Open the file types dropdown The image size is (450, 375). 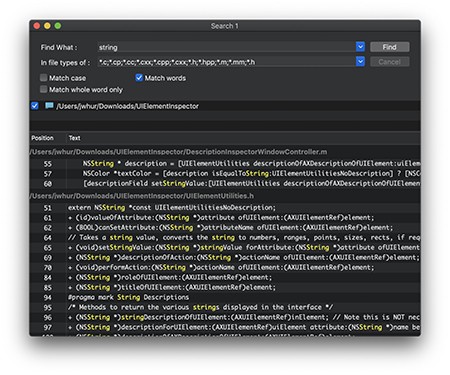pos(360,61)
